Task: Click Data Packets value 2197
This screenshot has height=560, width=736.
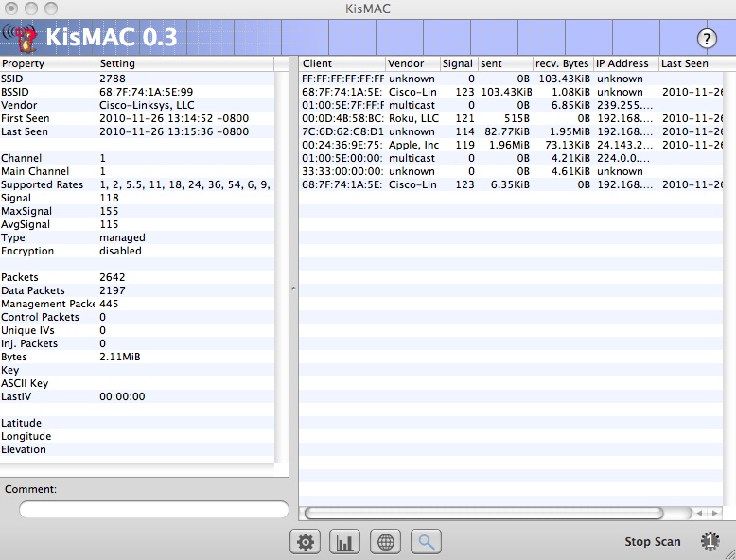Action: coord(113,290)
